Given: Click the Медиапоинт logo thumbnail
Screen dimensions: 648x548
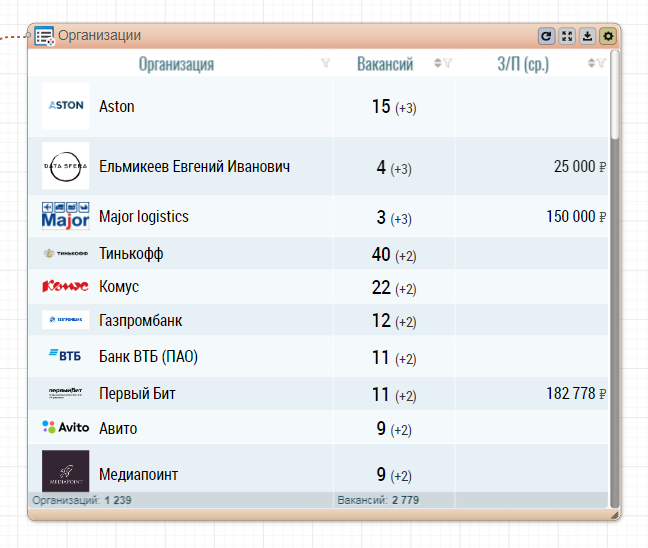Looking at the screenshot, I should click(65, 472).
